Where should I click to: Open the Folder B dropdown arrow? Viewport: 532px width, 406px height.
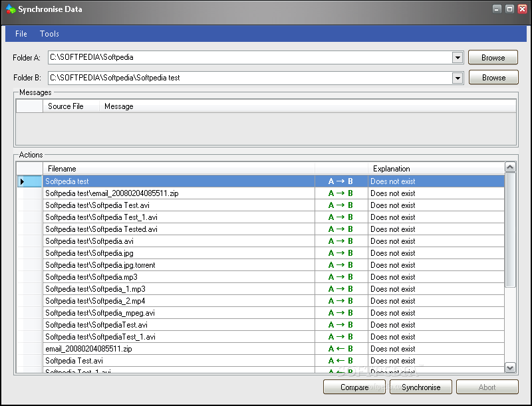458,78
